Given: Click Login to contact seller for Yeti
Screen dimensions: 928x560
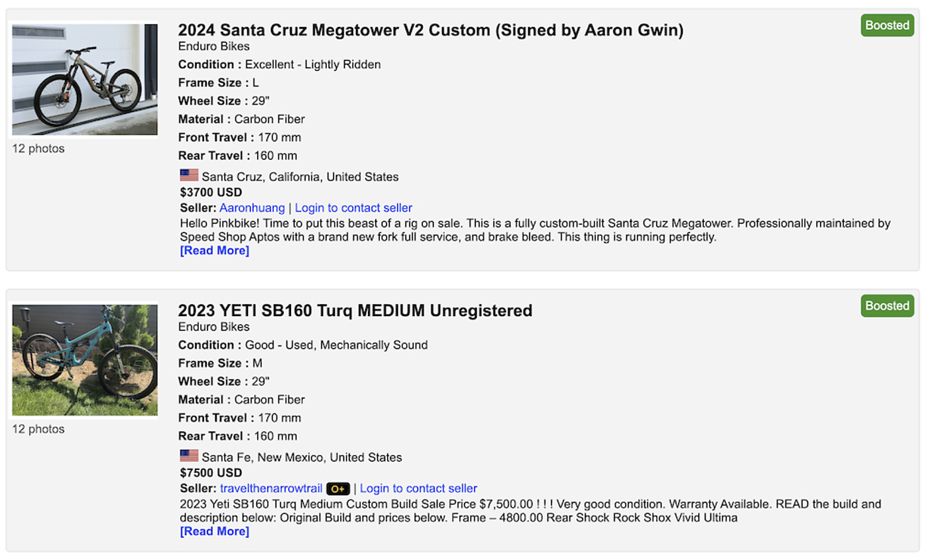Looking at the screenshot, I should pos(418,488).
